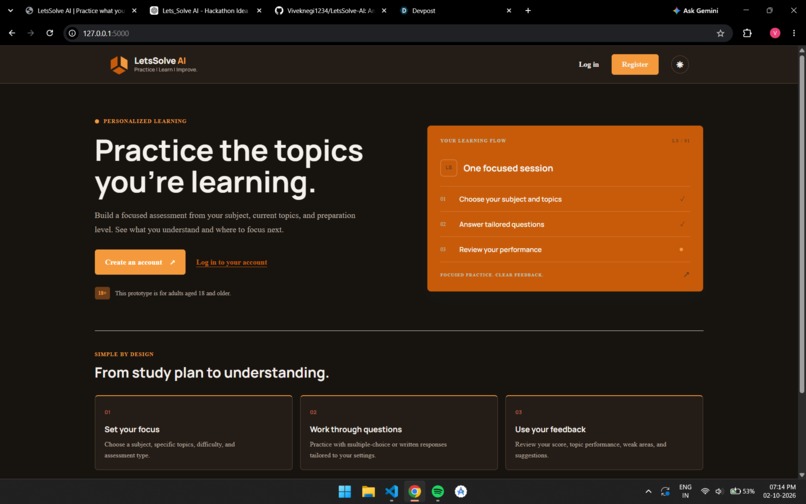Close the GitHub LetsSolve-AI tab
This screenshot has width=806, height=504.
pyautogui.click(x=384, y=10)
